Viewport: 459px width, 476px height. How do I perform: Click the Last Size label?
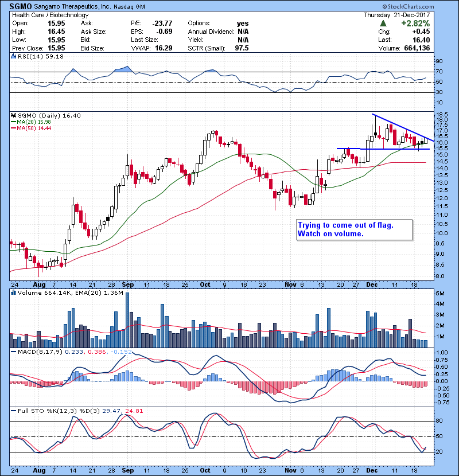144,40
